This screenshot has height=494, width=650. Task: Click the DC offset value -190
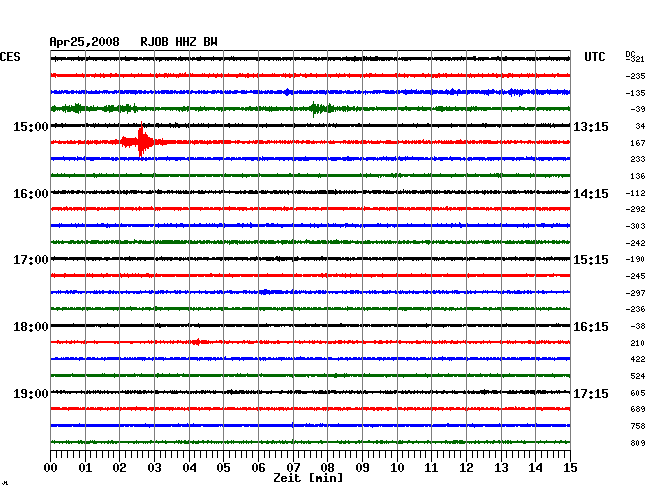(x=635, y=259)
